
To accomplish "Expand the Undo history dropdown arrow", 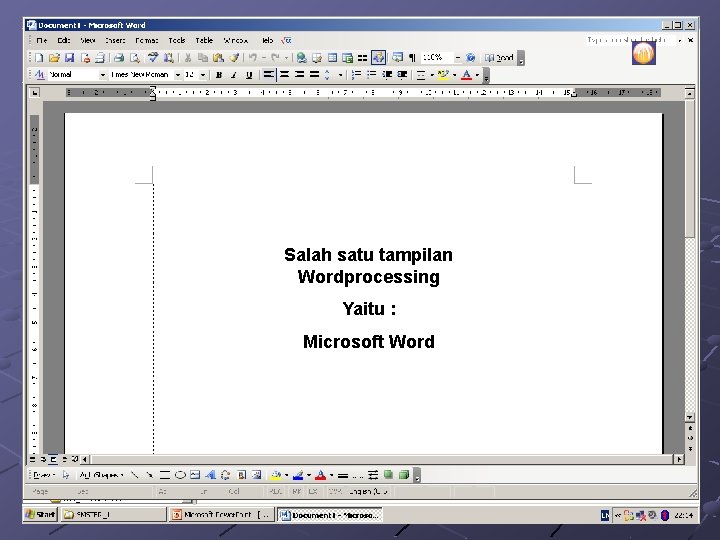I will [x=264, y=58].
